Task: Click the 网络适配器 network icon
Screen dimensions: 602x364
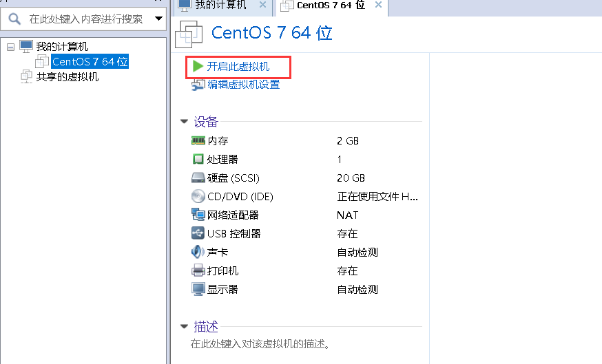Action: coord(198,215)
